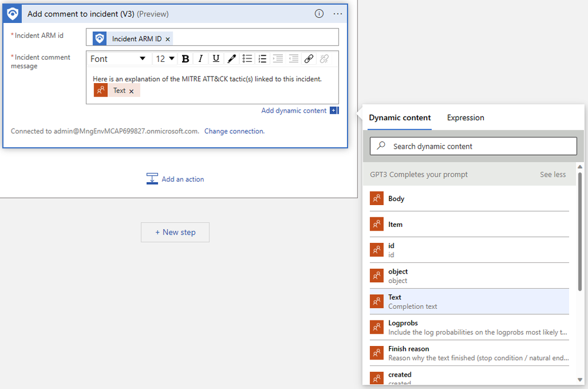Select the Body dynamic content item
The width and height of the screenshot is (588, 389).
(469, 199)
